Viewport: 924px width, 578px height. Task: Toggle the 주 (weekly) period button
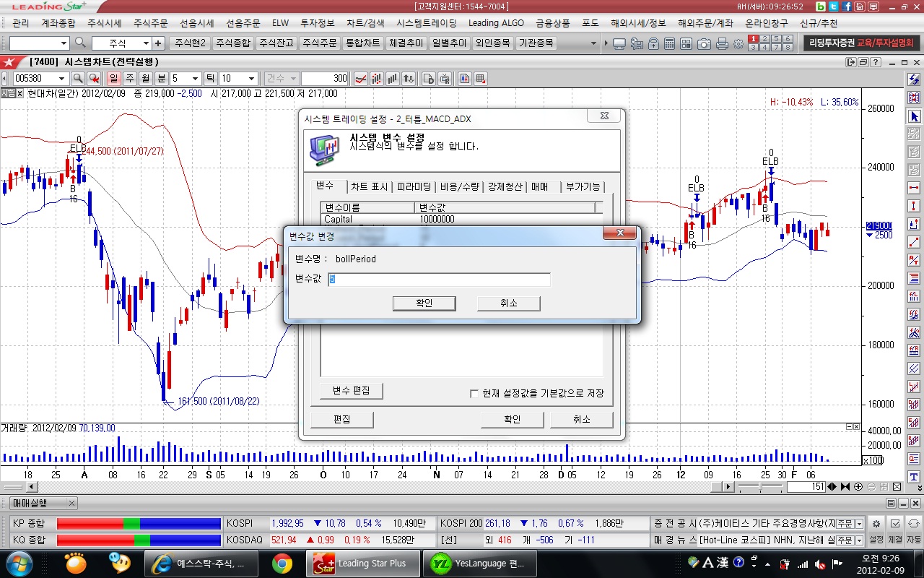click(130, 78)
